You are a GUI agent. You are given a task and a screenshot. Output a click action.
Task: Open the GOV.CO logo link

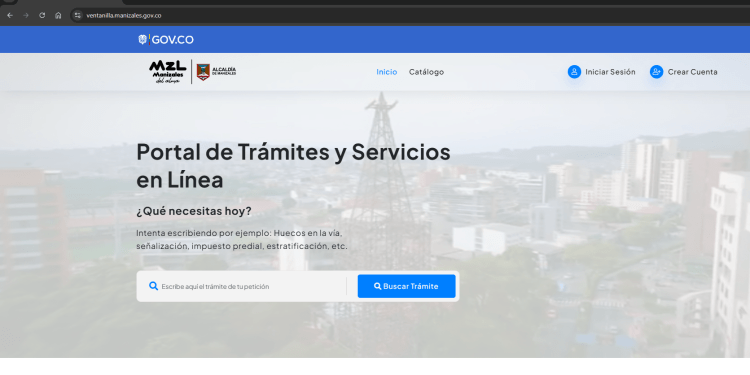pyautogui.click(x=166, y=40)
